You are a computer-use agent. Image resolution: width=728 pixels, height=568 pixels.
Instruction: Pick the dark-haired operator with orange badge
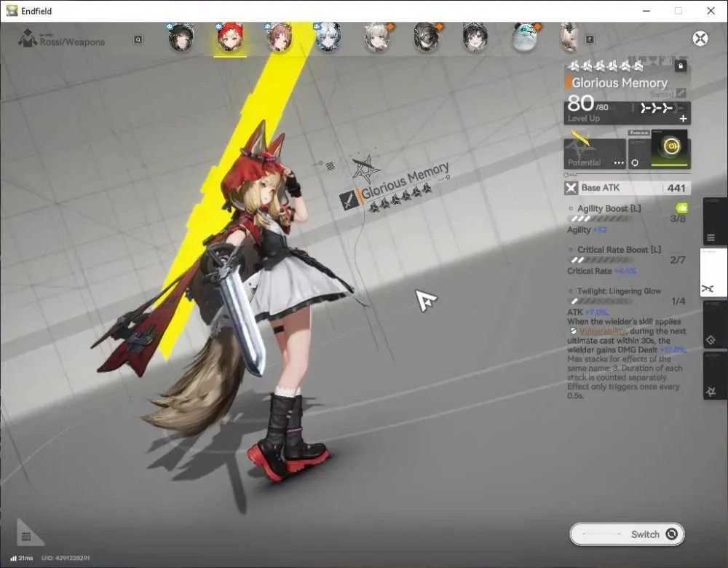pos(427,37)
